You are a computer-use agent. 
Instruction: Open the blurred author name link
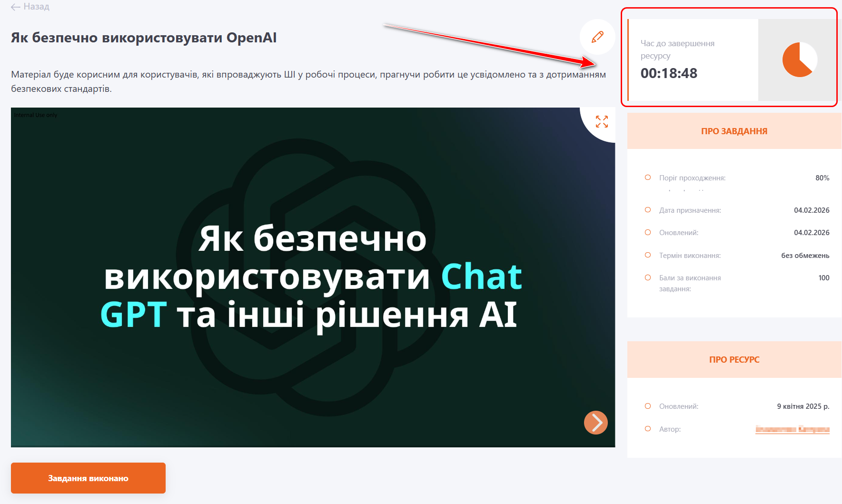coord(792,429)
